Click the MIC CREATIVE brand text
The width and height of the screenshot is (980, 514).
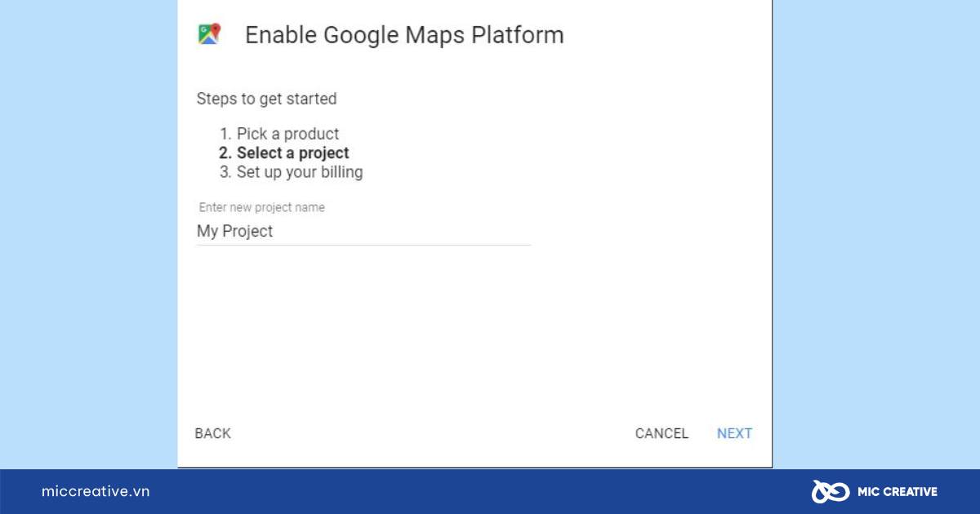tap(897, 491)
